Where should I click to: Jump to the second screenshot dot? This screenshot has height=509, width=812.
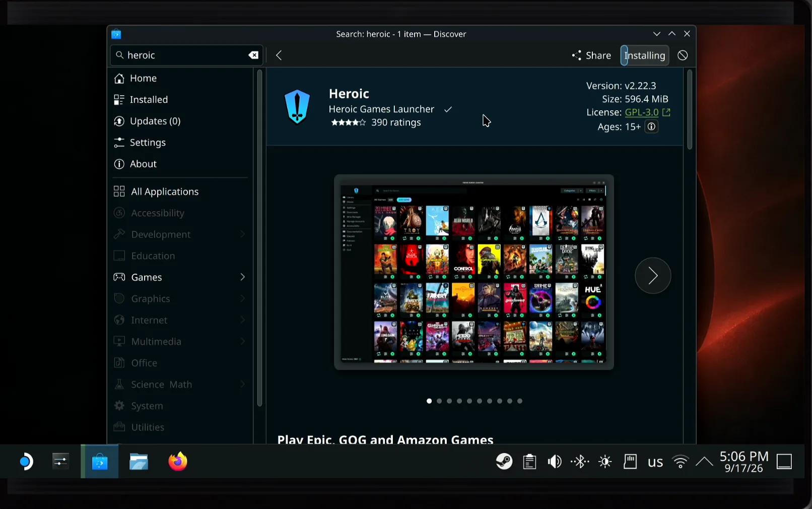click(x=439, y=401)
